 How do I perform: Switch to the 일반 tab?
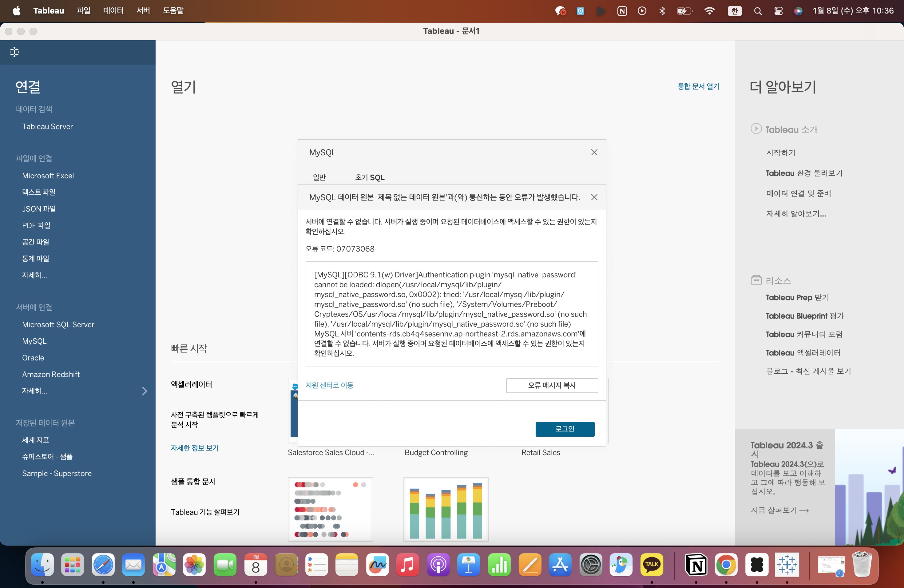tap(319, 177)
